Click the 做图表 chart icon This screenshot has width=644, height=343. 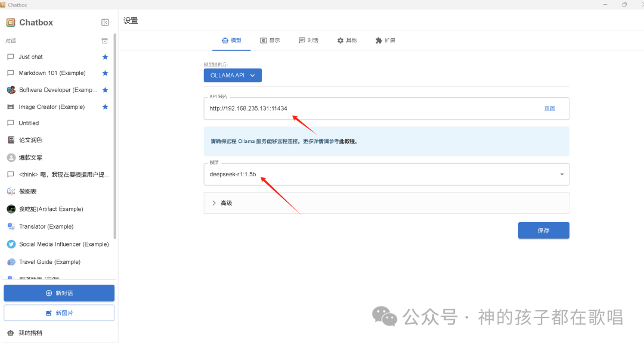pyautogui.click(x=11, y=192)
